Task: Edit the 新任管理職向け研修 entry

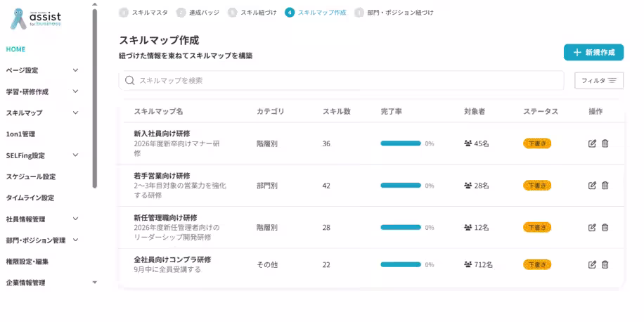Action: click(592, 228)
